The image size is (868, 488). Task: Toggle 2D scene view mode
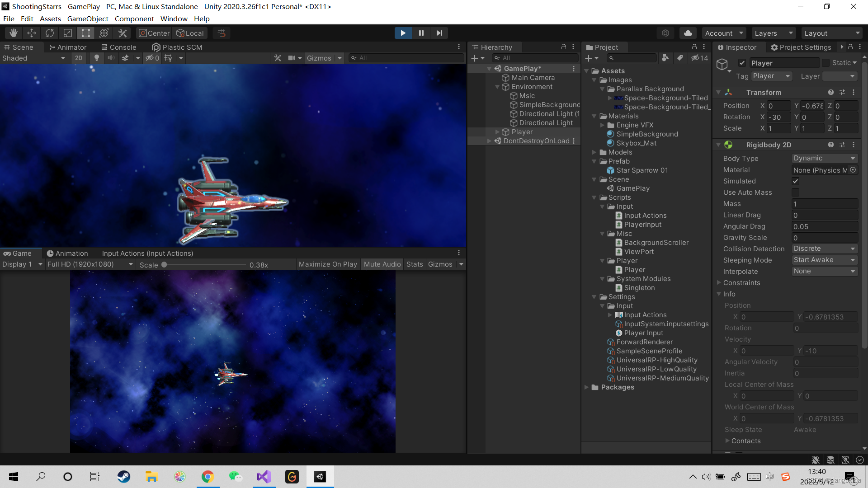click(x=79, y=58)
